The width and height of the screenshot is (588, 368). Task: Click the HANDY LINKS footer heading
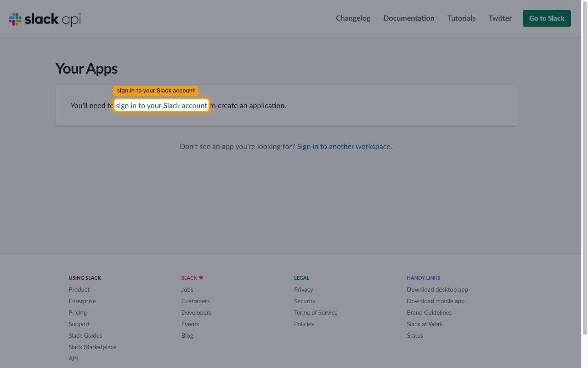(424, 278)
